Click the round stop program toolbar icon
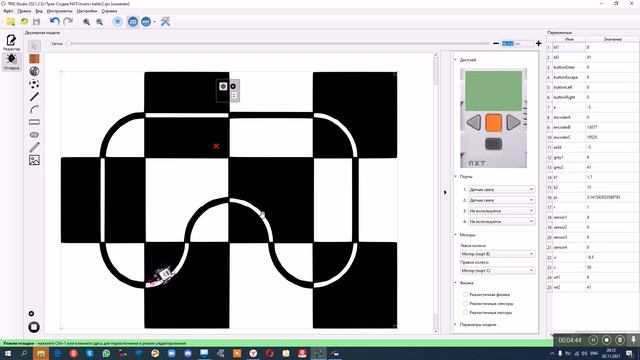Viewport: 640px width, 360px height. pyautogui.click(x=118, y=22)
